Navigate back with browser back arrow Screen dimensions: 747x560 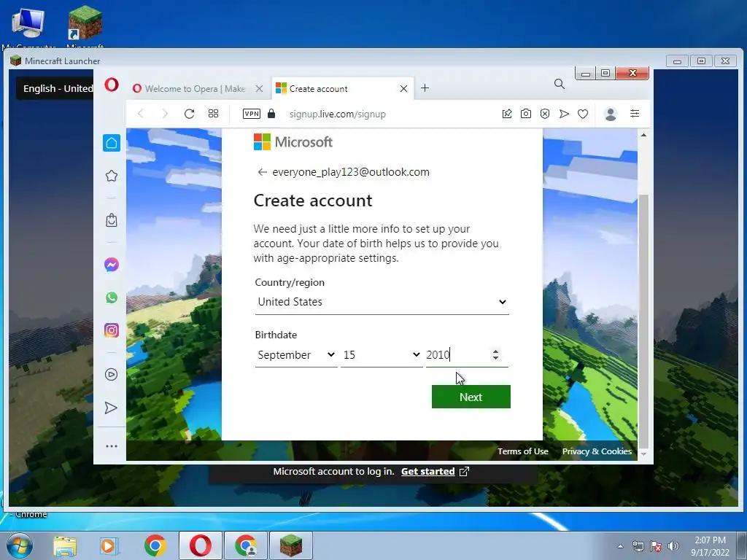(141, 113)
